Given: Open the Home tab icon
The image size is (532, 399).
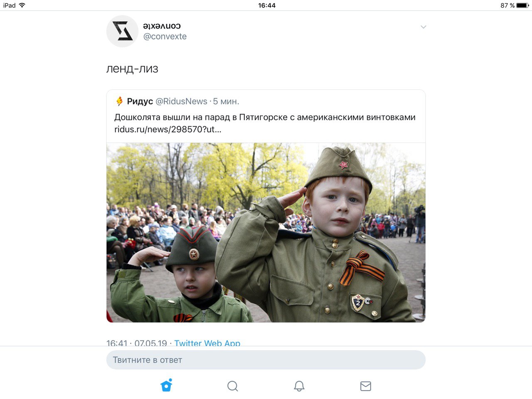Looking at the screenshot, I should 166,386.
